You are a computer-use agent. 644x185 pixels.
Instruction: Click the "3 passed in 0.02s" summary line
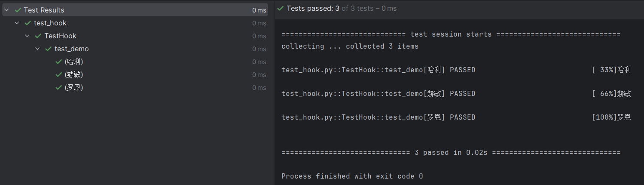451,152
